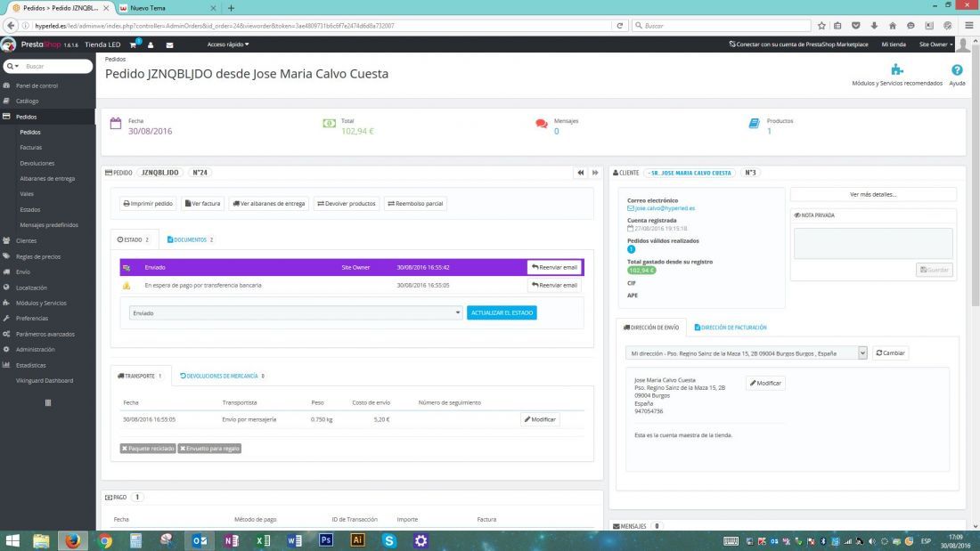Open the Ayuda help icon
The height and width of the screenshot is (551, 980).
pyautogui.click(x=957, y=70)
